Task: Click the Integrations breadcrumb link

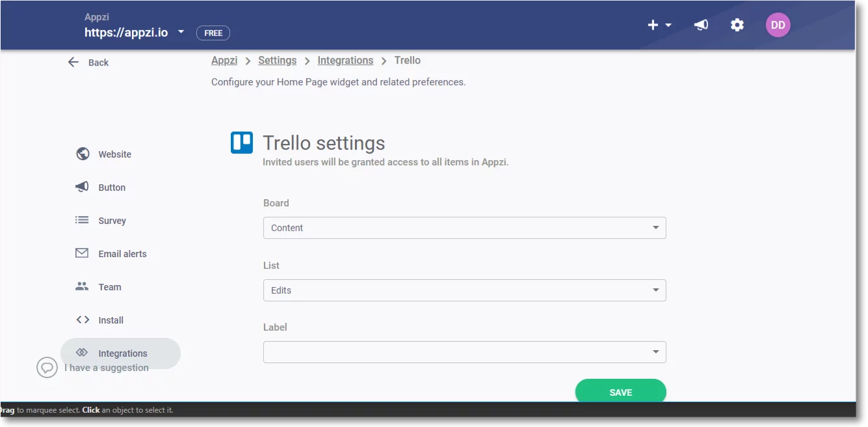Action: [x=345, y=60]
